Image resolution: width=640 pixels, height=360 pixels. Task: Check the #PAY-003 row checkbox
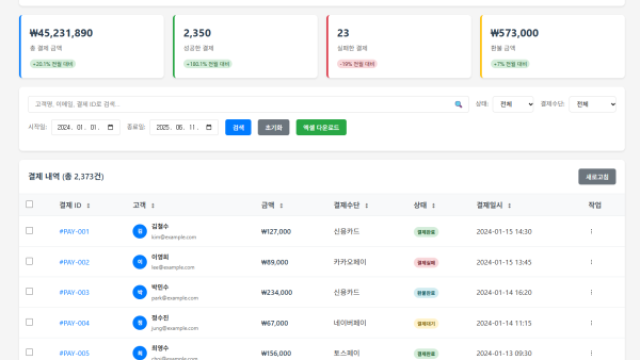click(x=29, y=291)
